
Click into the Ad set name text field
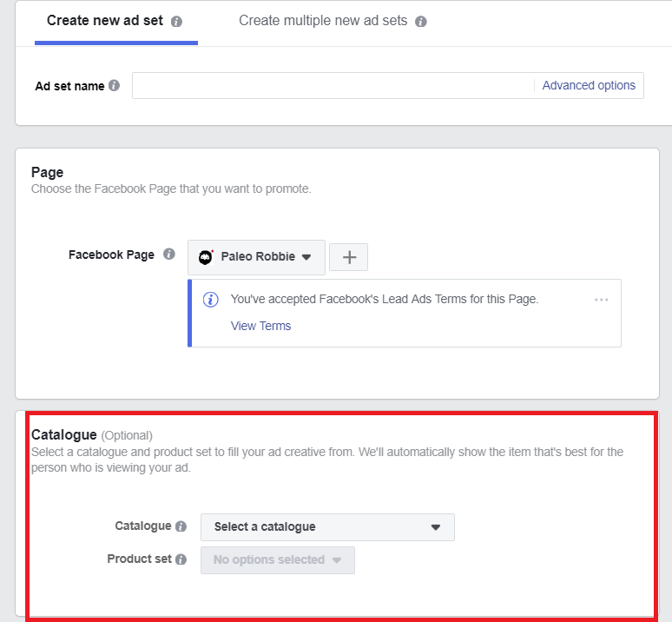pyautogui.click(x=332, y=85)
